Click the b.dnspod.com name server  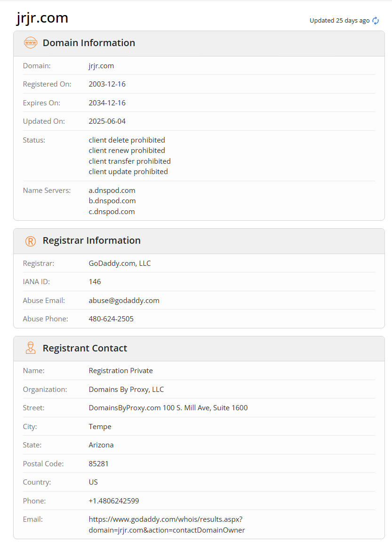(x=112, y=201)
